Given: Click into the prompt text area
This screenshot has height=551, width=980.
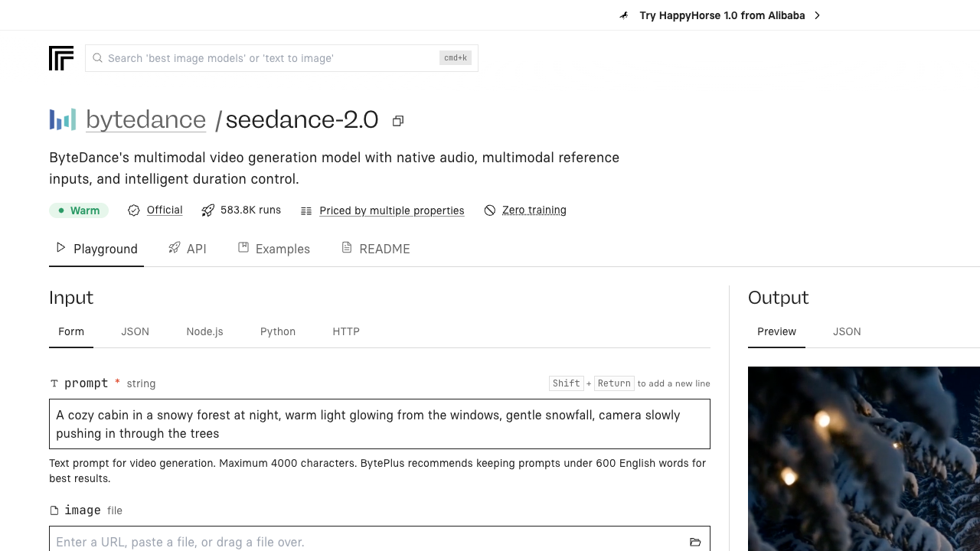Looking at the screenshot, I should point(380,424).
